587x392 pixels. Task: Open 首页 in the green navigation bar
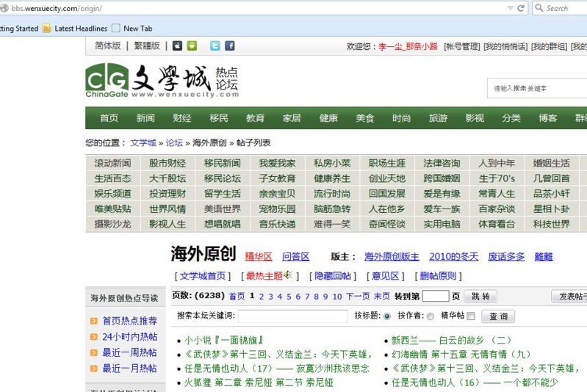109,118
